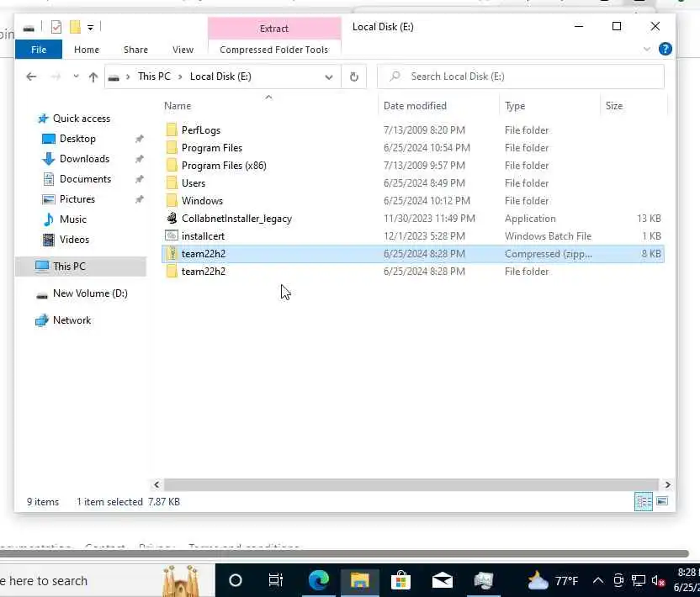Open Microsoft Edge from the taskbar
700x597 pixels.
[318, 580]
